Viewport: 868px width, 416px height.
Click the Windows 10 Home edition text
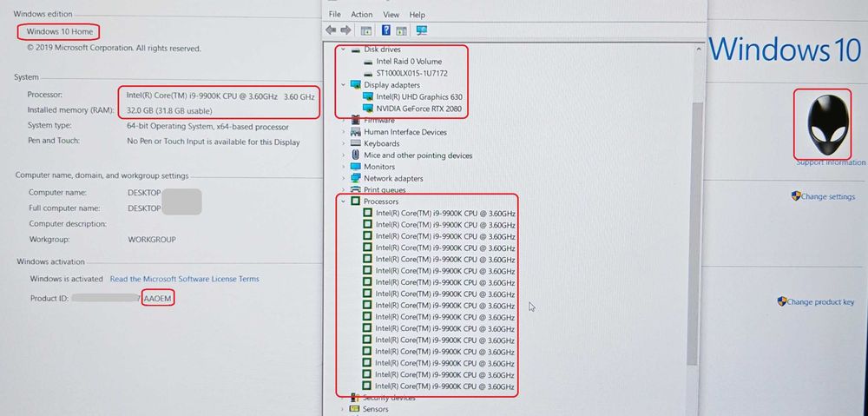[x=60, y=31]
